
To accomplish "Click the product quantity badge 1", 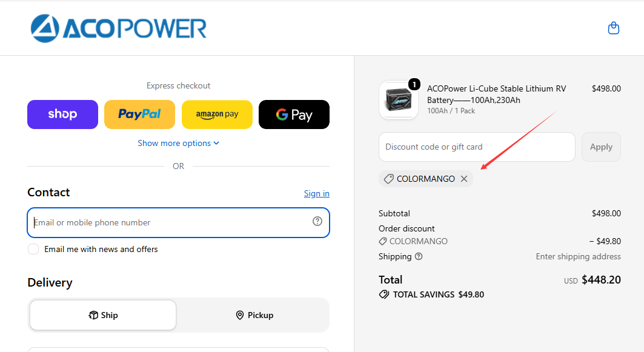I will (414, 84).
